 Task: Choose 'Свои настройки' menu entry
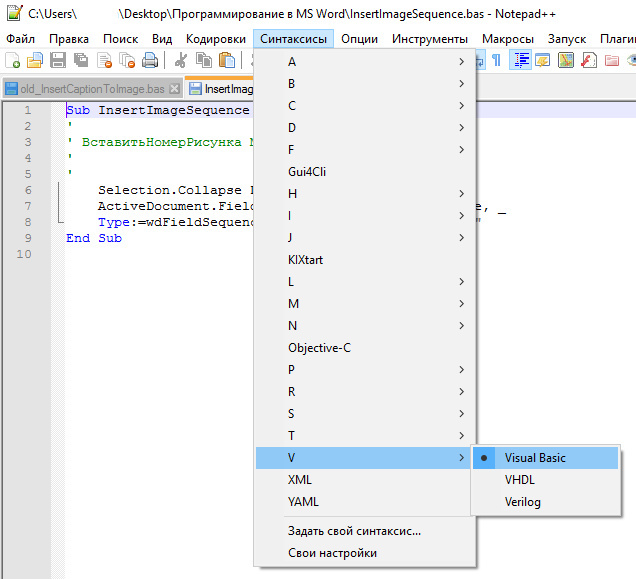tap(364, 553)
